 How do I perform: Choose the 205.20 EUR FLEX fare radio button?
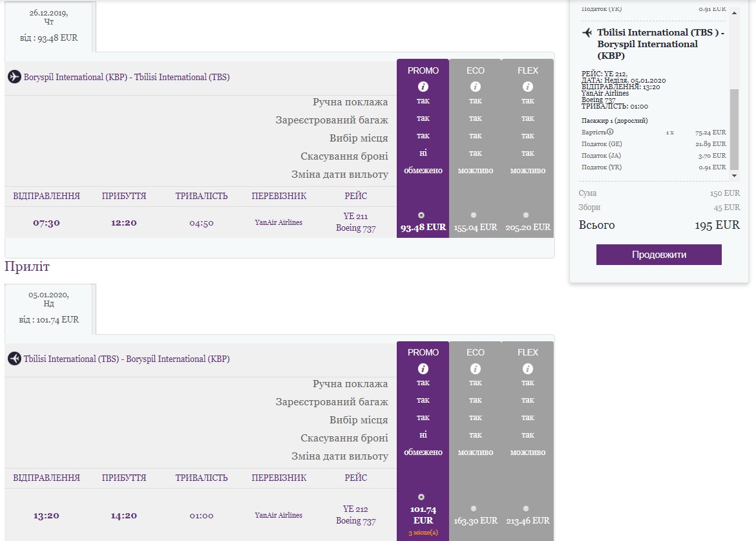click(x=526, y=215)
